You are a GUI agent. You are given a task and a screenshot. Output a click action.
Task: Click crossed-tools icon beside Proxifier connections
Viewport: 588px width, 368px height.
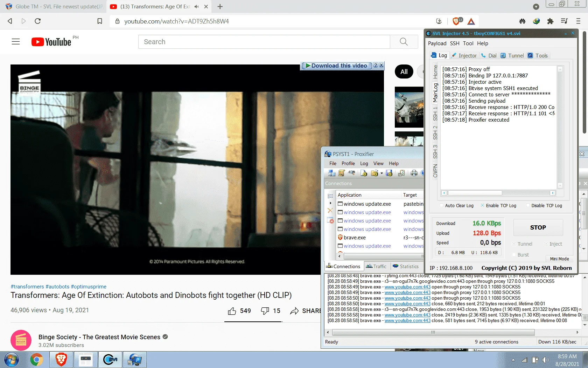tap(330, 211)
